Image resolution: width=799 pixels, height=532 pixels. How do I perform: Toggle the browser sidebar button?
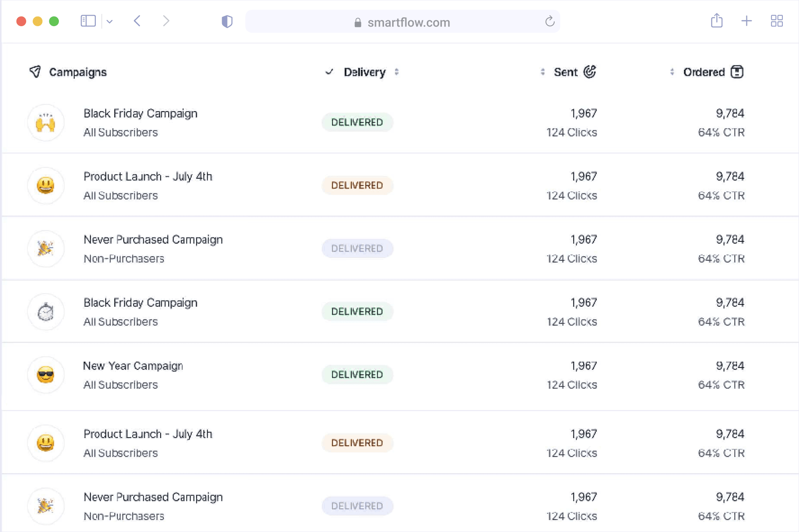(88, 21)
